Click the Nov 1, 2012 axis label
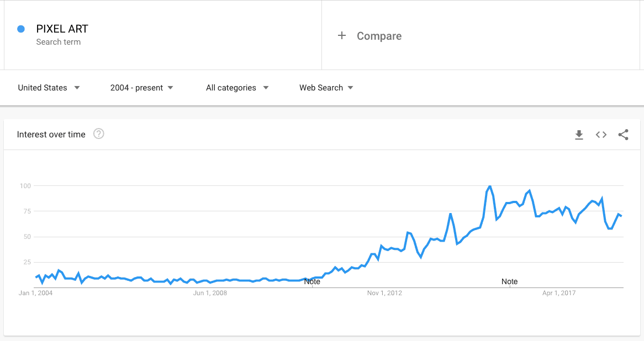The height and width of the screenshot is (341, 644). [x=384, y=293]
